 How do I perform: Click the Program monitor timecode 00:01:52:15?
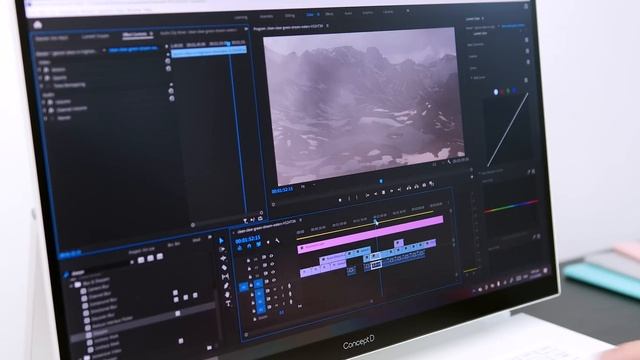(282, 190)
